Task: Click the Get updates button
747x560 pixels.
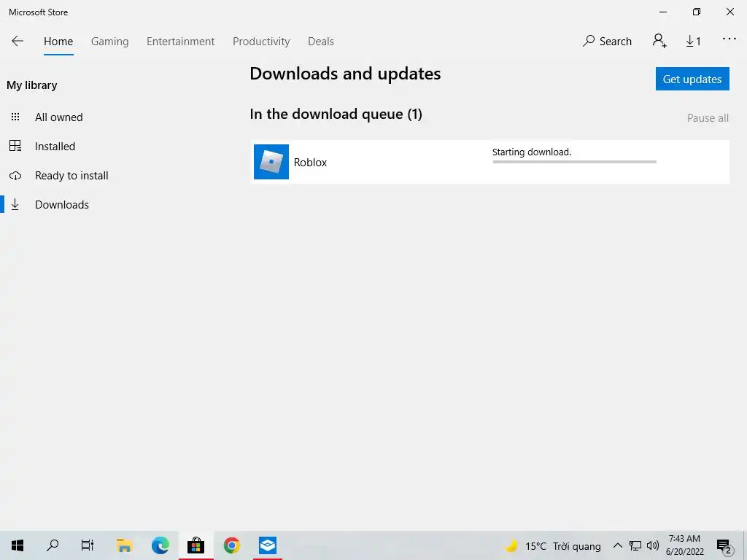Action: click(x=692, y=79)
